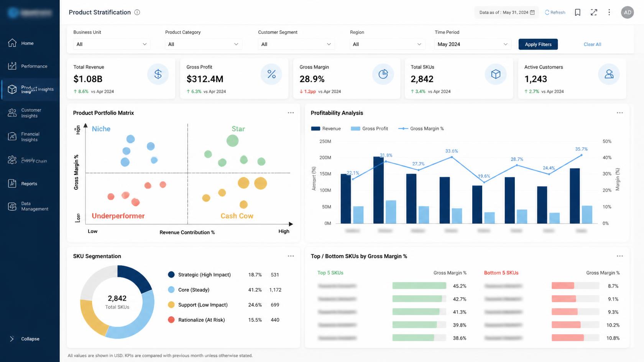
Task: Bookmark this dashboard
Action: [578, 12]
